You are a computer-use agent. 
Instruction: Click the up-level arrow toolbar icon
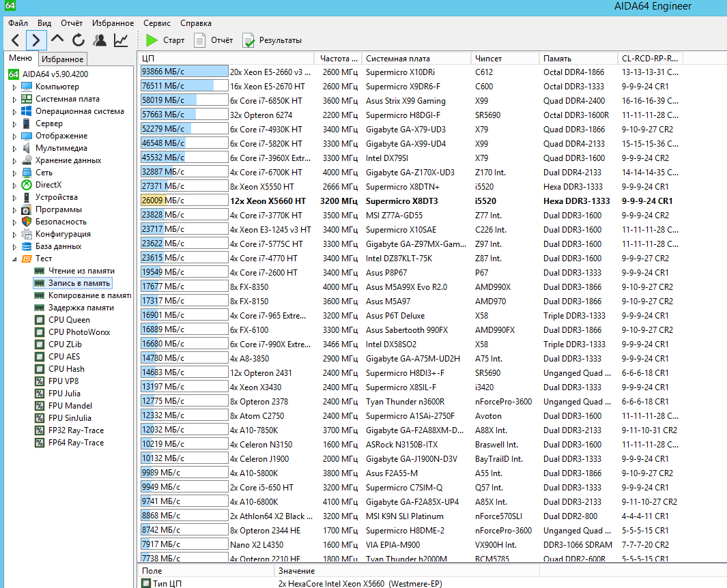coord(57,40)
